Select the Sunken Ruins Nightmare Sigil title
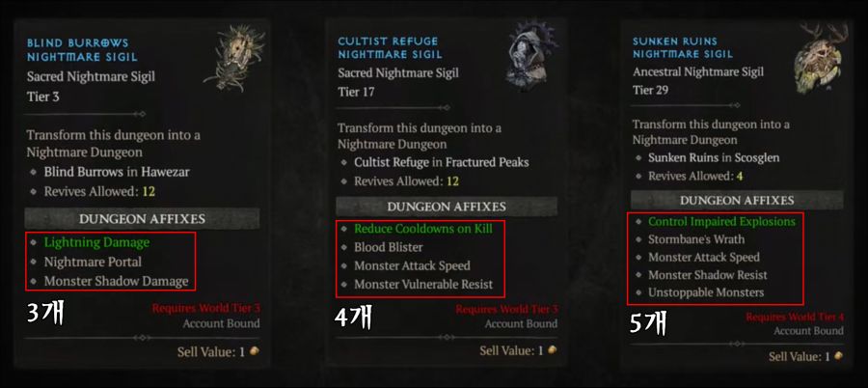The width and height of the screenshot is (868, 388). point(683,47)
